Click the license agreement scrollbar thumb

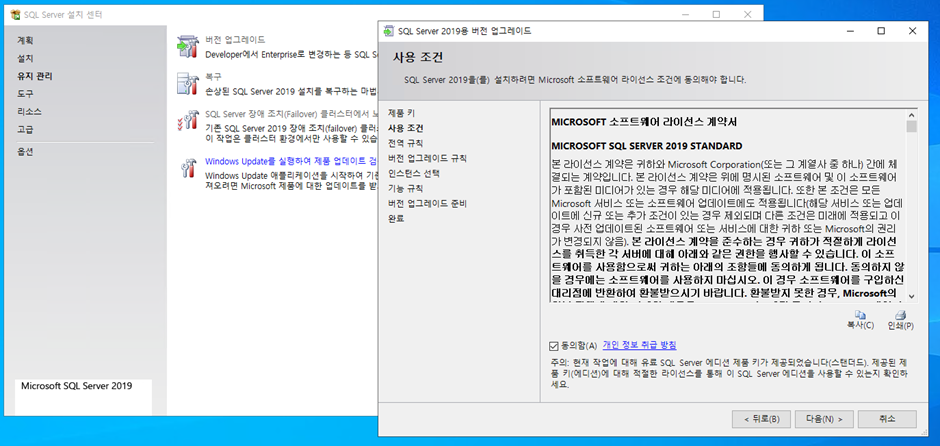912,126
